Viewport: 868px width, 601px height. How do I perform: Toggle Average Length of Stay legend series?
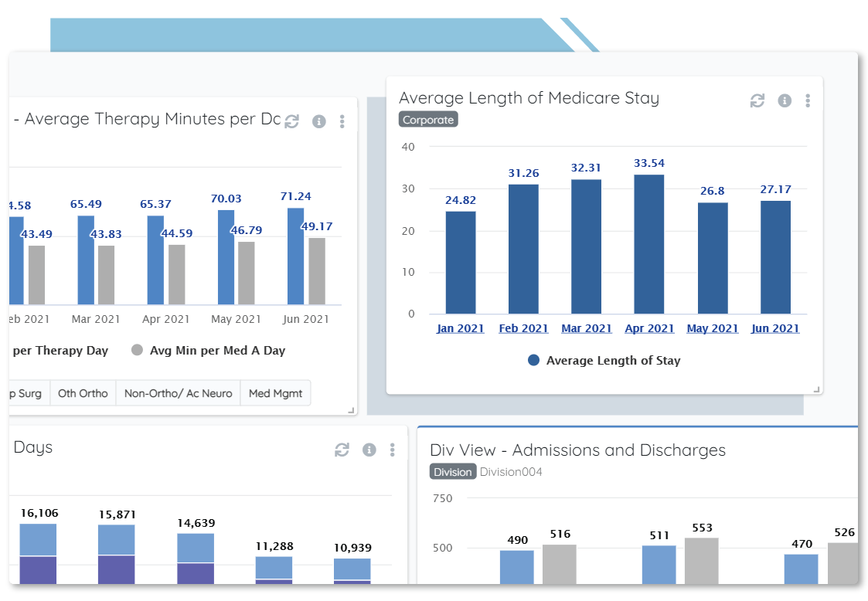pyautogui.click(x=604, y=360)
